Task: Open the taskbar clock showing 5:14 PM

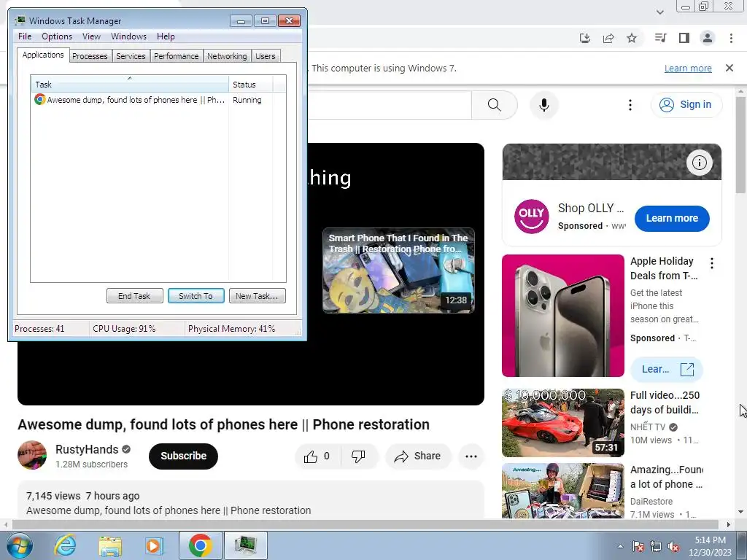Action: [x=710, y=546]
